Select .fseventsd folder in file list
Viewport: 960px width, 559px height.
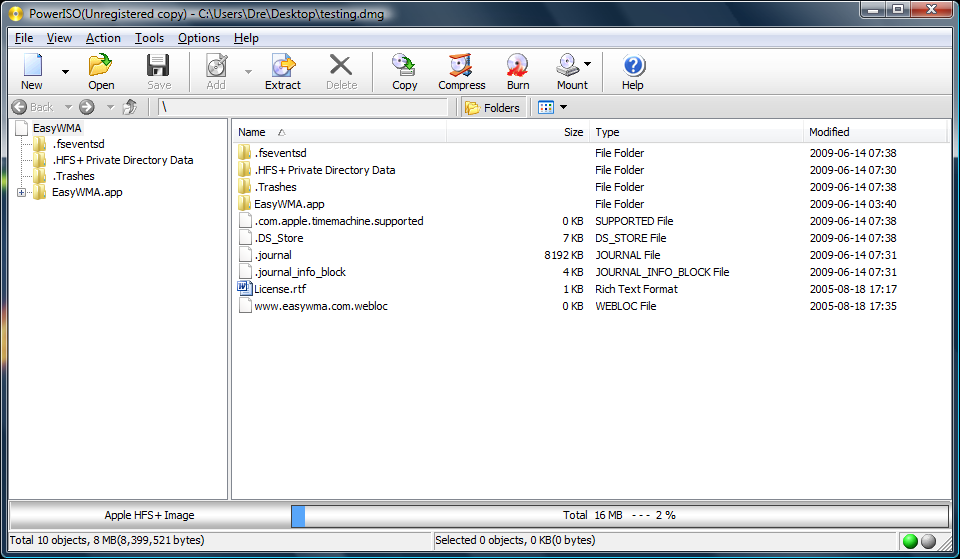point(280,153)
